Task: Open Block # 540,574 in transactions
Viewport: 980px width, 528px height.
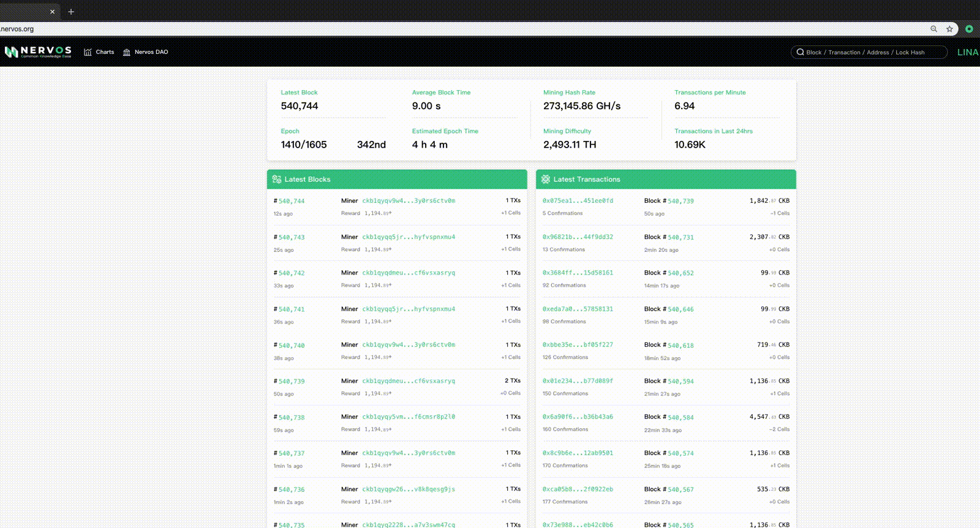Action: 680,453
